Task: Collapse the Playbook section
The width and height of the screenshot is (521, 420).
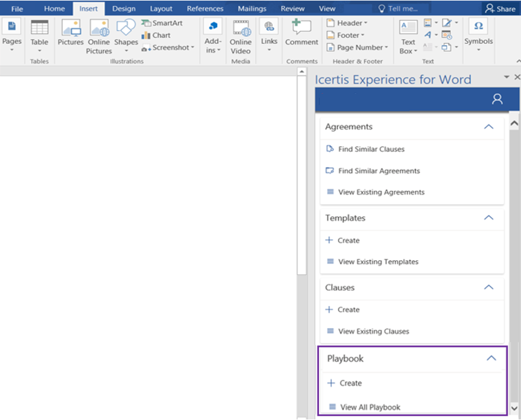Action: point(491,358)
